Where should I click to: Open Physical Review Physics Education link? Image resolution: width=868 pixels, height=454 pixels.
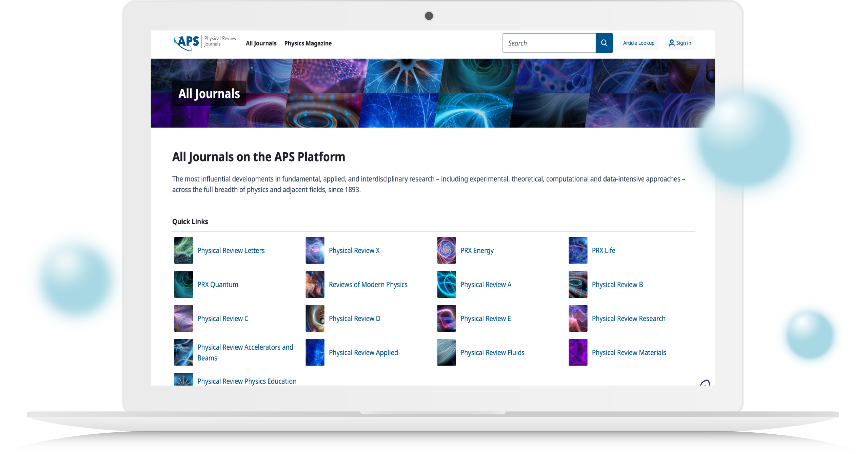[x=246, y=381]
